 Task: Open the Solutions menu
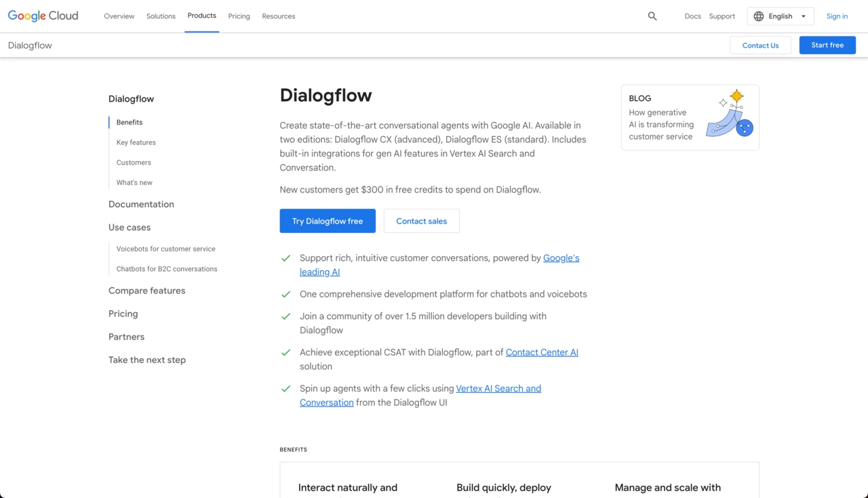(x=161, y=16)
